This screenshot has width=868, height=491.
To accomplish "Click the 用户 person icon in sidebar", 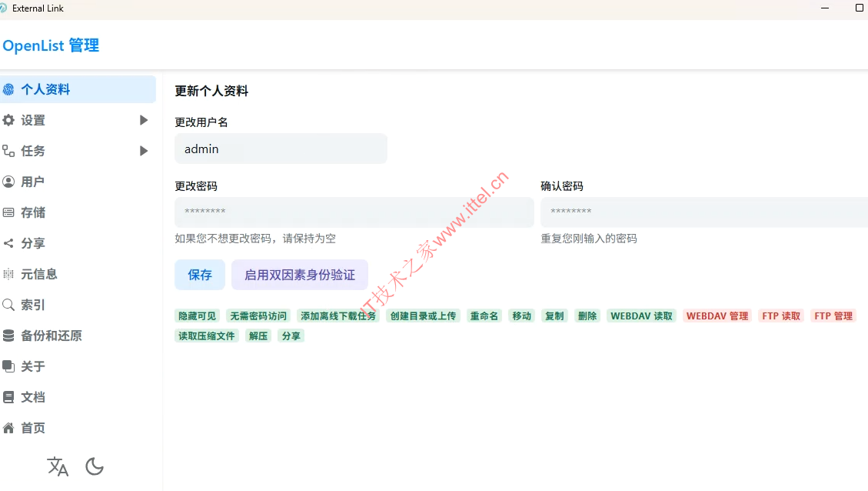I will click(x=8, y=182).
